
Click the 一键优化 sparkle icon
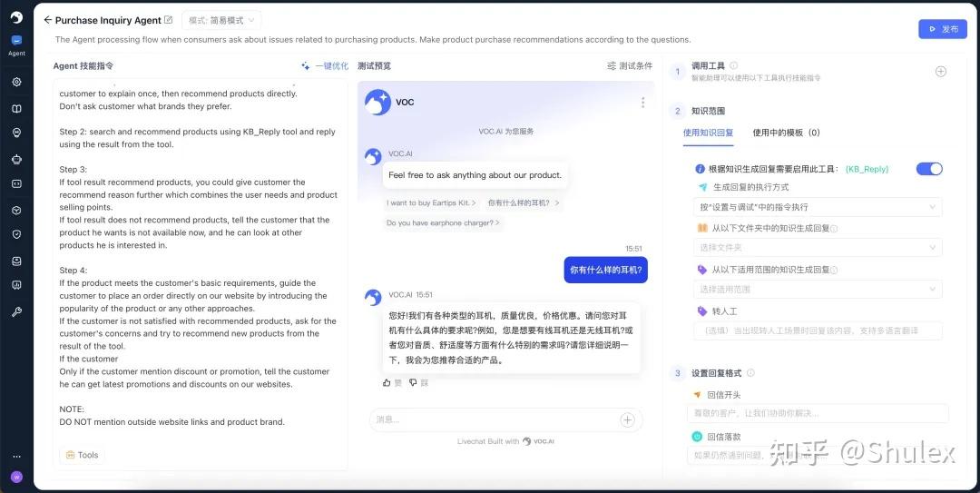306,65
